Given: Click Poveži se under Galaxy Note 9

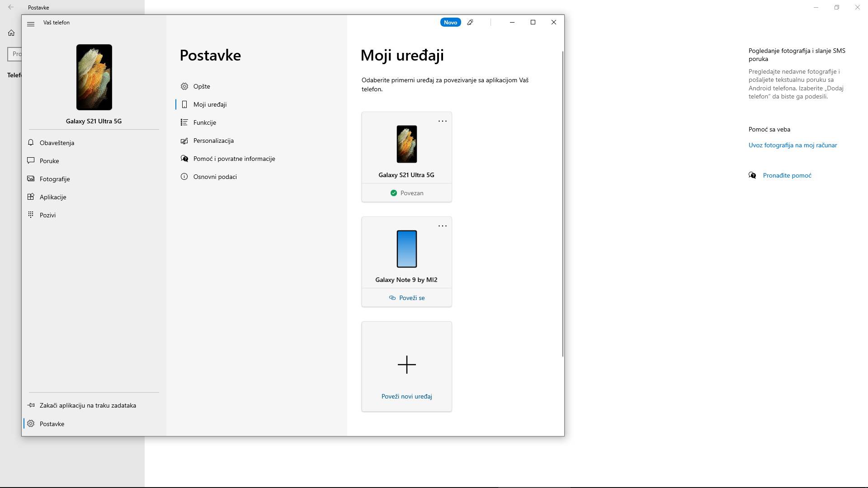Looking at the screenshot, I should (406, 297).
